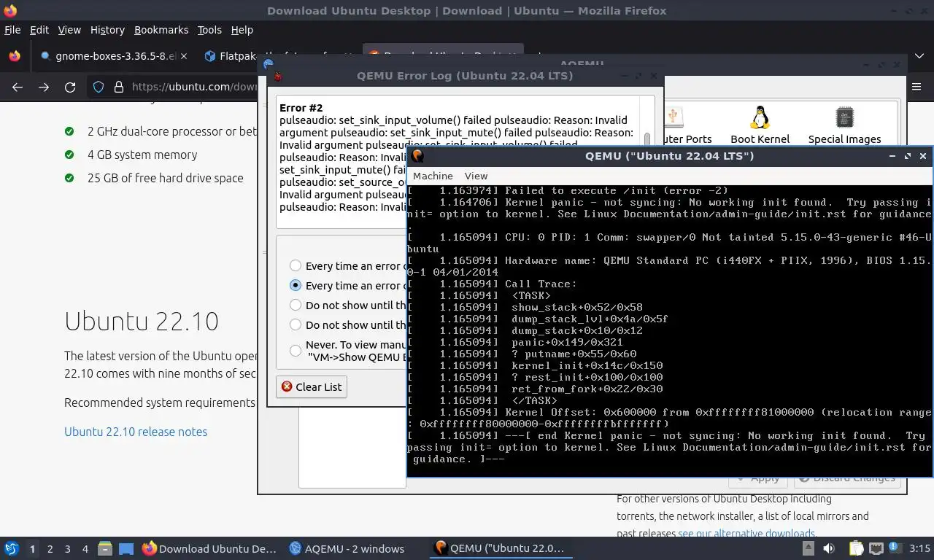Choose the second "Do not show until" radio option

(296, 325)
